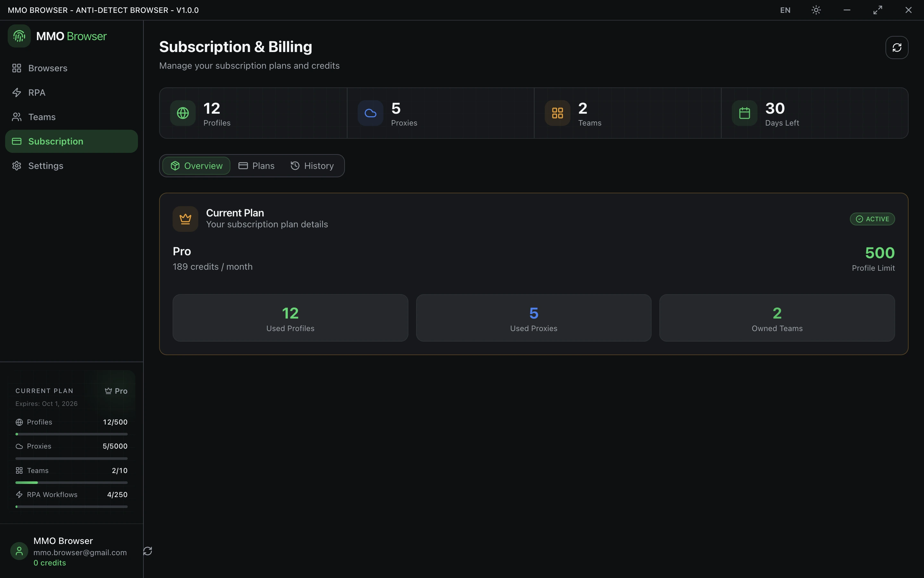The width and height of the screenshot is (924, 578).
Task: Click the refresh icon beside account email
Action: pyautogui.click(x=148, y=551)
